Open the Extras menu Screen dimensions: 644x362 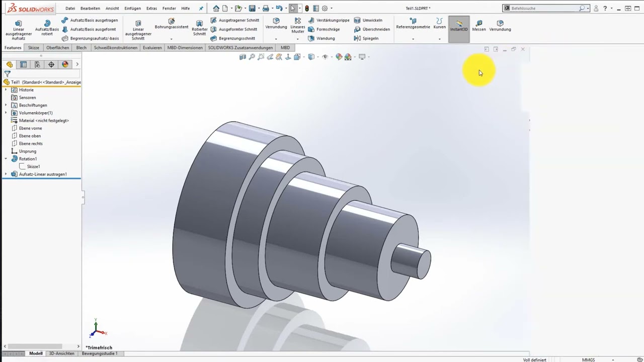[151, 8]
